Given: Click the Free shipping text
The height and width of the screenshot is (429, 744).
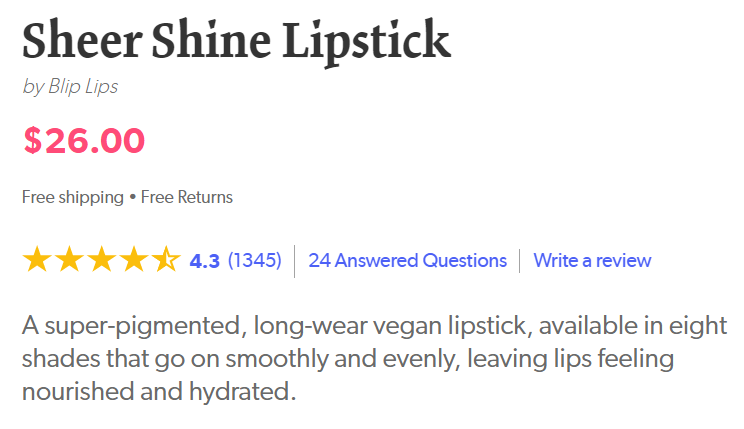Looking at the screenshot, I should (72, 197).
